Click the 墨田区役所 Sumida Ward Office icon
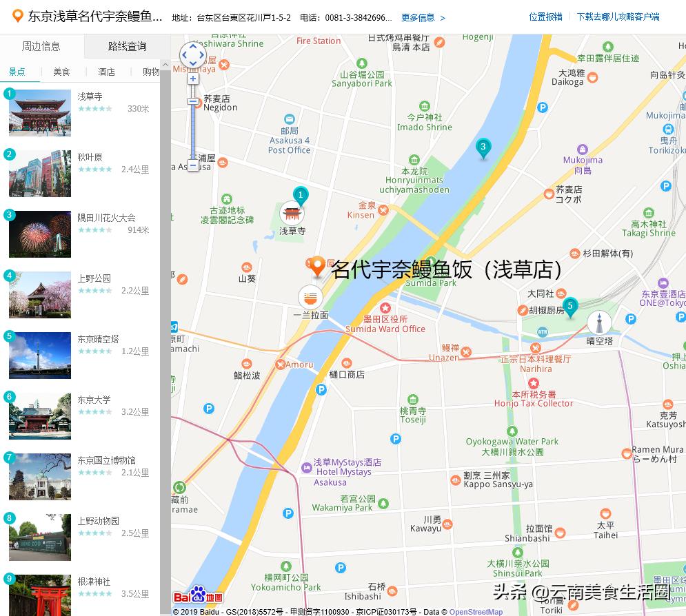Viewport: 686px width, 616px height. point(385,308)
